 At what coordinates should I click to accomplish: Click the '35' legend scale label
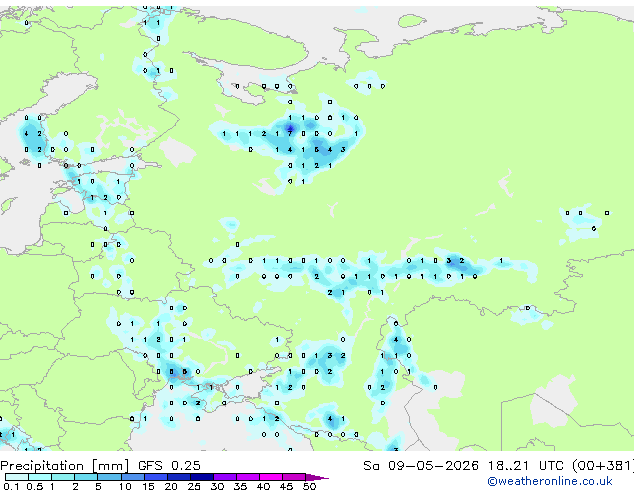pyautogui.click(x=240, y=486)
